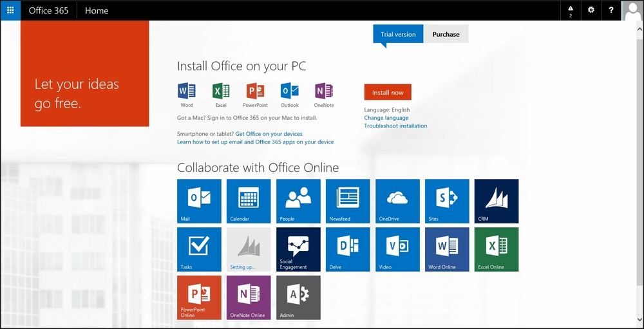The height and width of the screenshot is (329, 644).
Task: Open the notifications bell icon
Action: 571,10
